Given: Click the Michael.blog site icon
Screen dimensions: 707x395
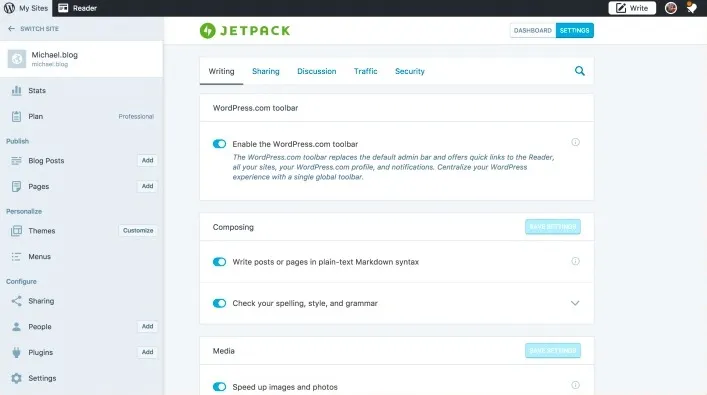Looking at the screenshot, I should tap(17, 59).
